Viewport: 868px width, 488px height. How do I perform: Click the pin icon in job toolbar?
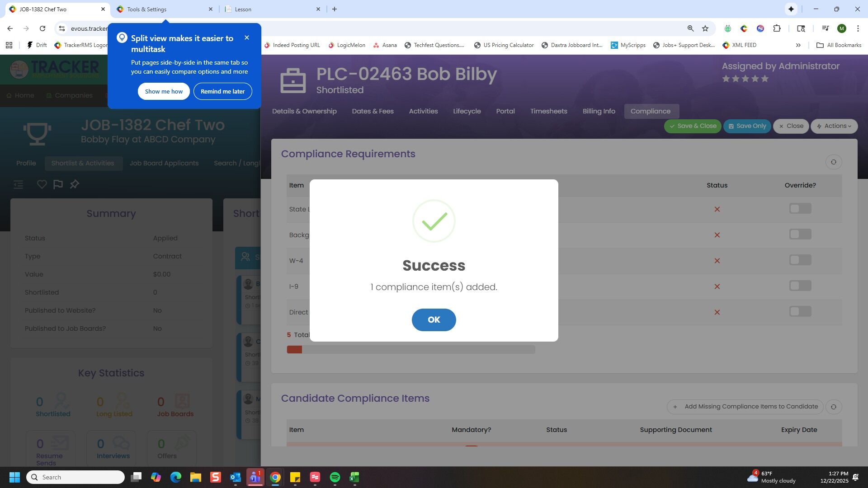75,184
